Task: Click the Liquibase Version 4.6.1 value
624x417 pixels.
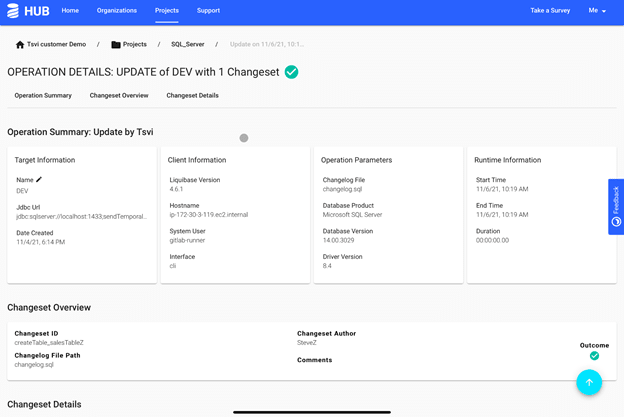Action: pyautogui.click(x=176, y=189)
